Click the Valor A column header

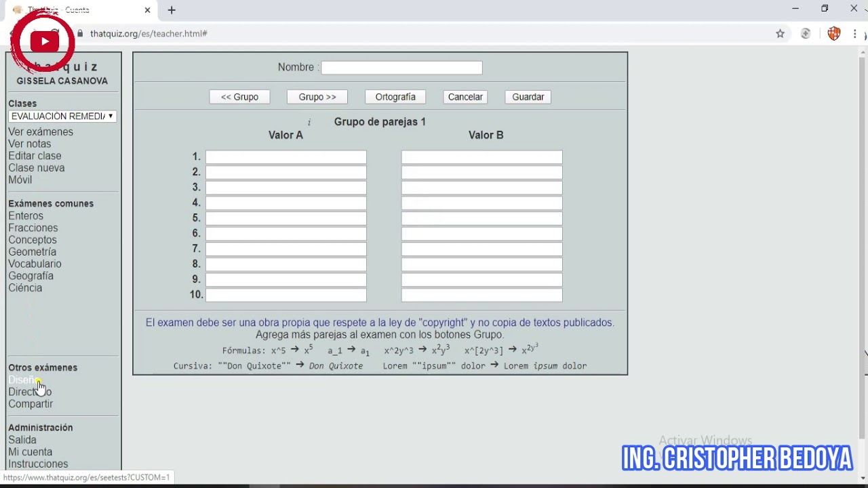tap(285, 135)
